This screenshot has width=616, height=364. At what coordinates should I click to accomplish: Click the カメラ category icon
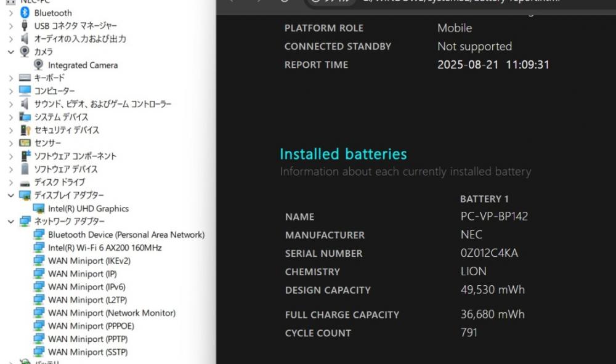pos(25,52)
